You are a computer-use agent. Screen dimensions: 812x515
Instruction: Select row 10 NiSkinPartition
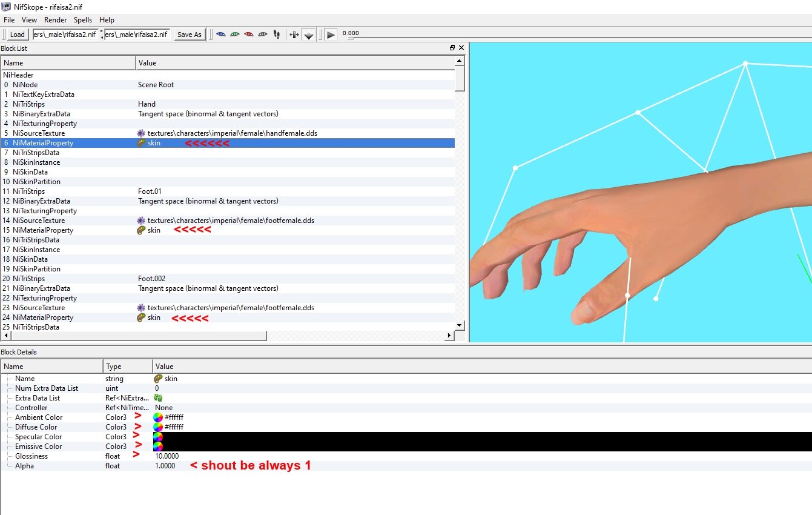(x=228, y=182)
